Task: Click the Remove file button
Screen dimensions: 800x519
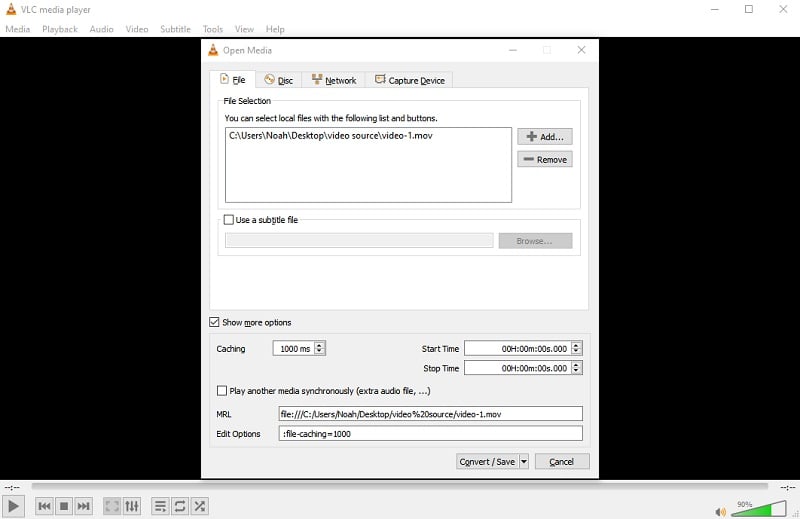Action: (545, 160)
